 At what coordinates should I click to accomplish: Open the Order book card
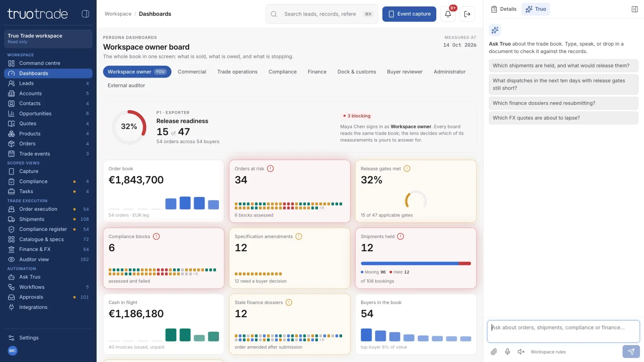(x=163, y=191)
